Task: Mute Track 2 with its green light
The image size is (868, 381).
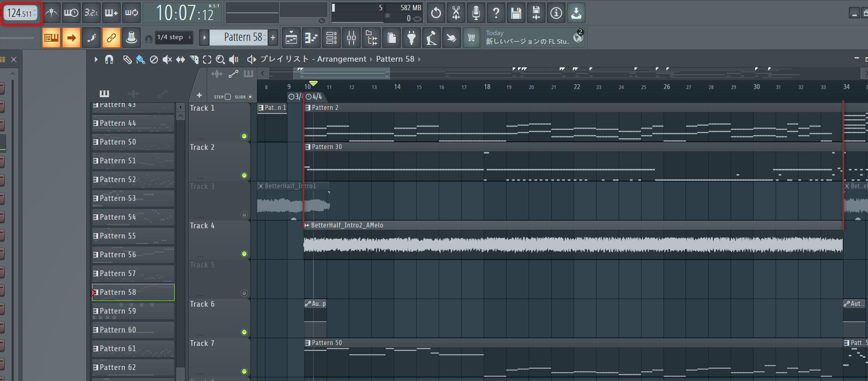Action: 244,176
